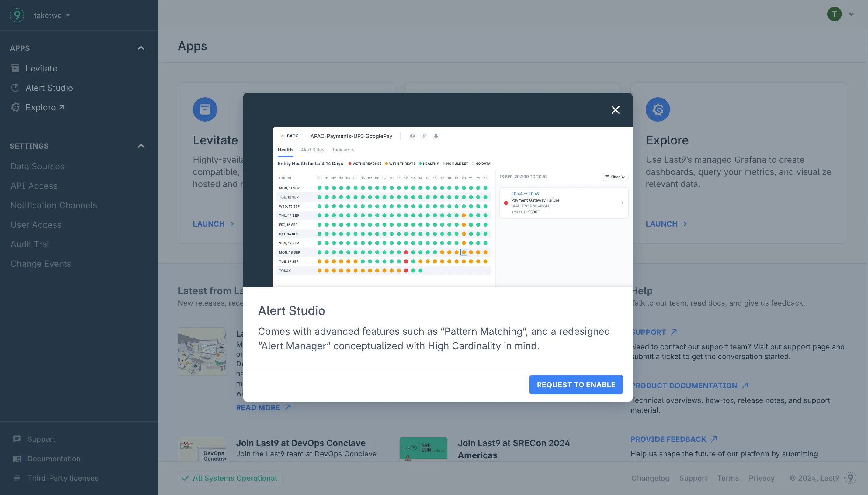Click the red breach dot in TODAY row
The width and height of the screenshot is (868, 495).
click(x=406, y=271)
